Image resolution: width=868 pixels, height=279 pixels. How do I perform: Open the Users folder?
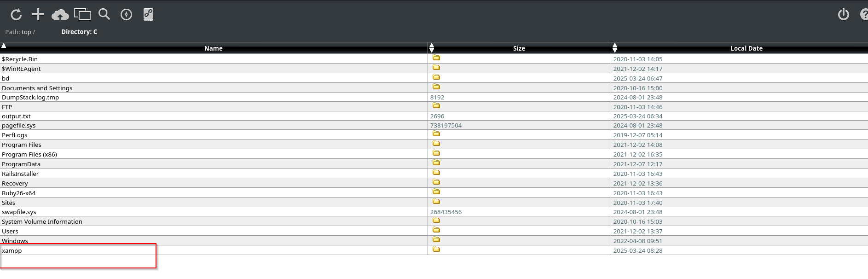10,232
